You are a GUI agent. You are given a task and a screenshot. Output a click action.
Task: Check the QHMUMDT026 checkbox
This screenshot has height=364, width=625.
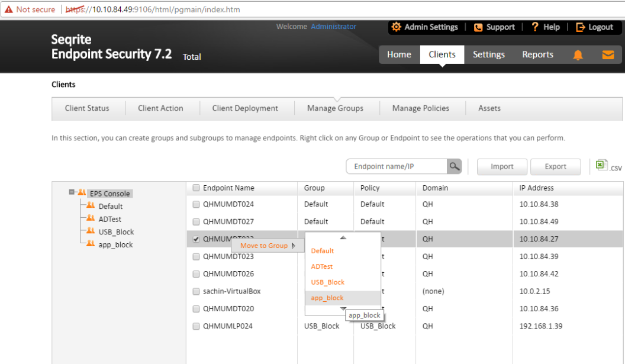click(x=196, y=274)
